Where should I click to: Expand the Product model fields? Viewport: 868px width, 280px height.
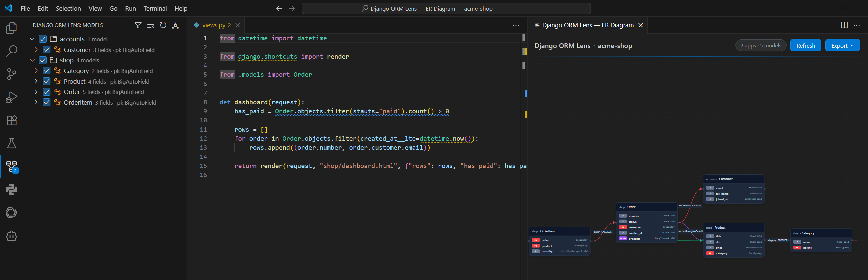(36, 81)
